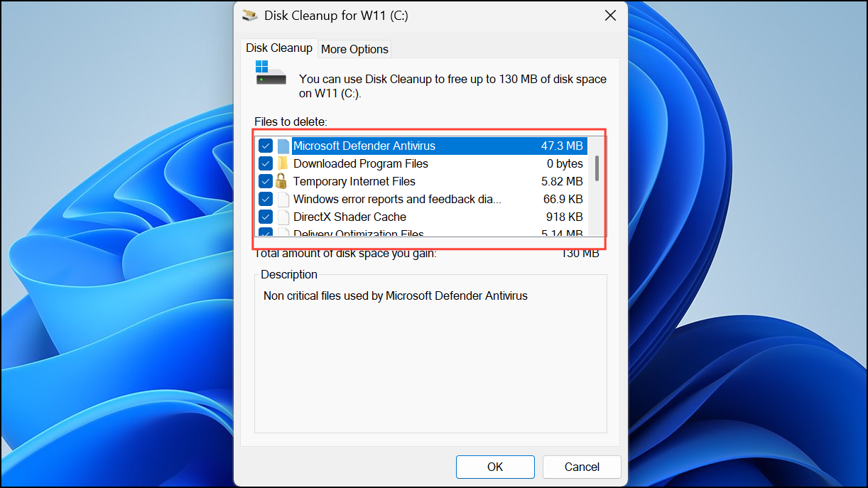Click the Windows error reports file icon

click(283, 199)
